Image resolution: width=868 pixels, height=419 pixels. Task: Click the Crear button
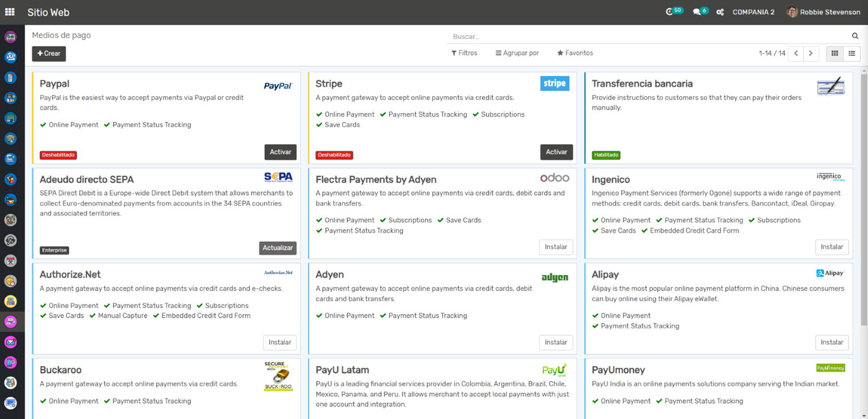[49, 53]
